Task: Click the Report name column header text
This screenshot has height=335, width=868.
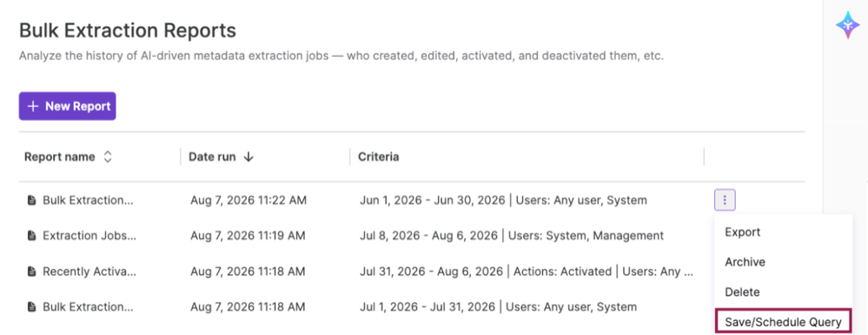Action: (x=59, y=157)
